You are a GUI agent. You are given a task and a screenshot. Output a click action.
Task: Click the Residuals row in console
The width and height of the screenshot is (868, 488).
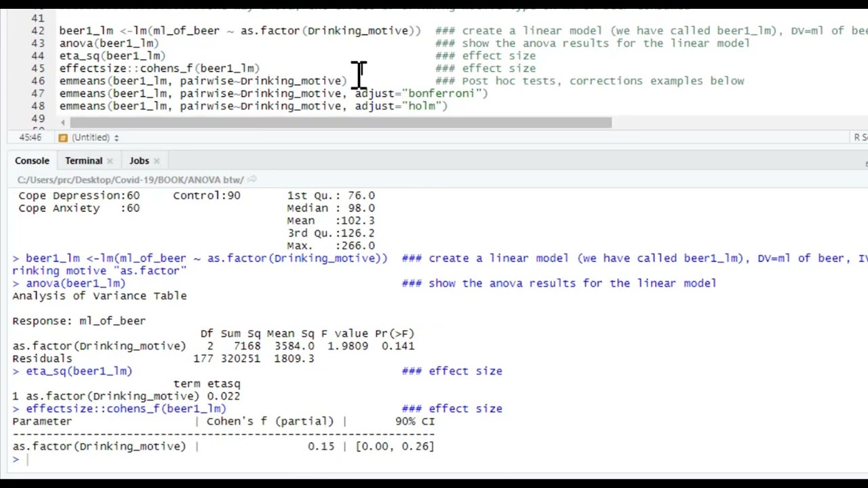coord(163,359)
